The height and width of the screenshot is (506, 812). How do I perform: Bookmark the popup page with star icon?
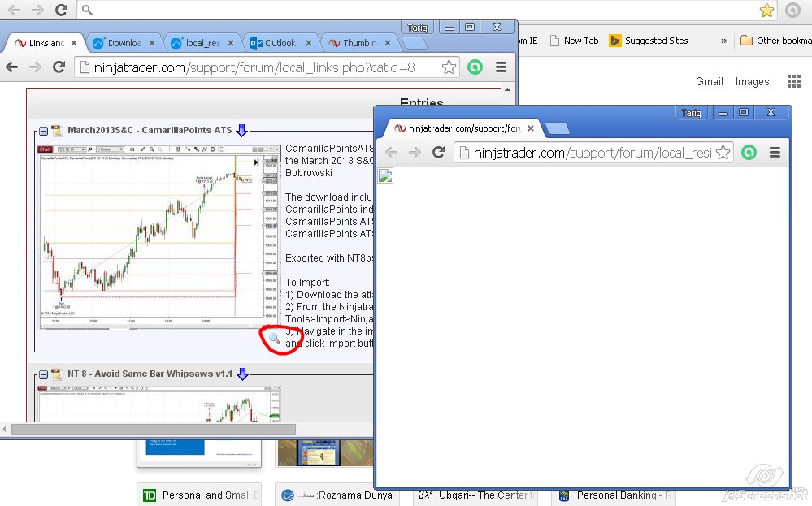[x=723, y=153]
